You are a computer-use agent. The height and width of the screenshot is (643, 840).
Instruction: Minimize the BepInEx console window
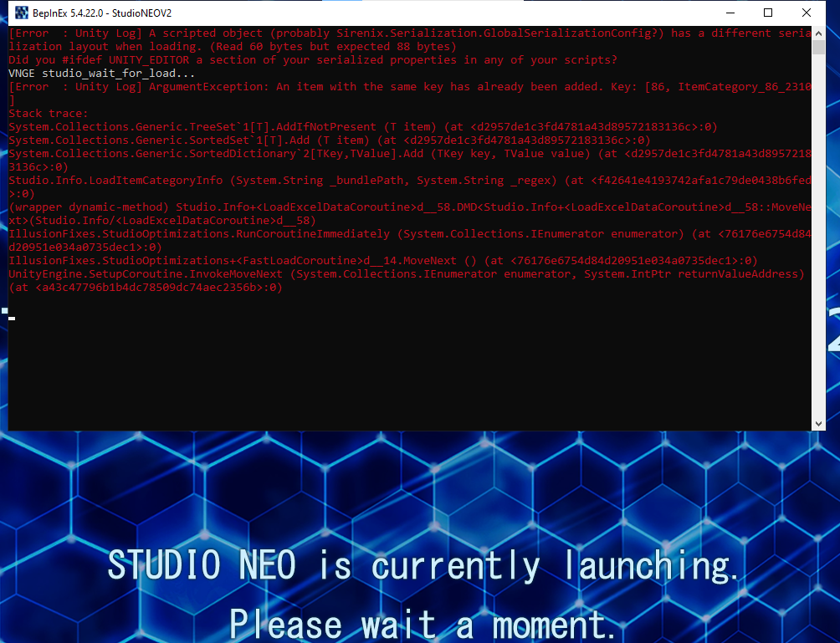(x=730, y=13)
